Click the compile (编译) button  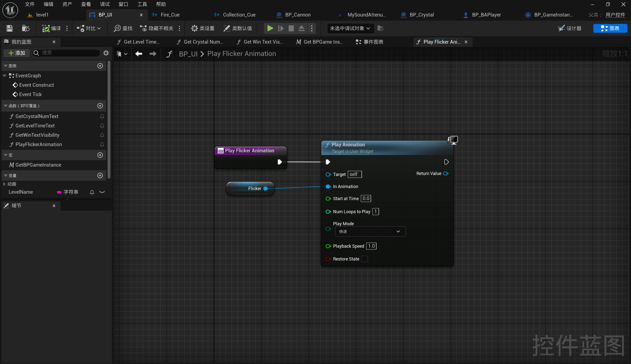tap(51, 28)
